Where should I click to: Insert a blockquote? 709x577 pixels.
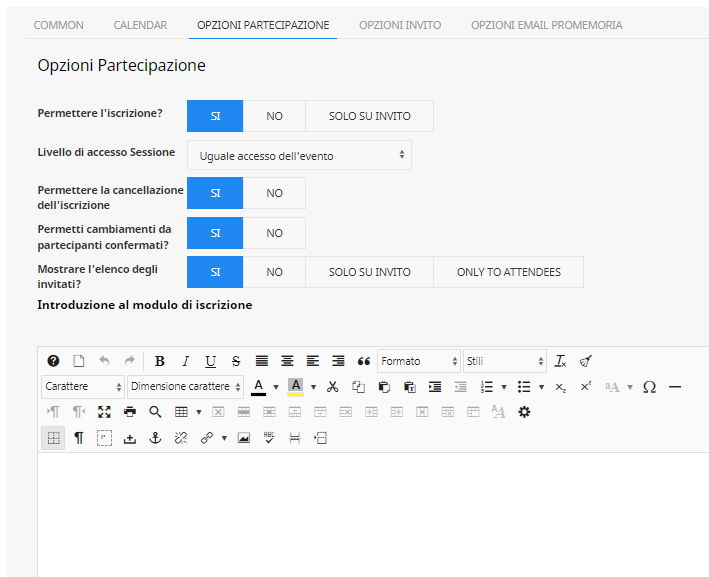(x=364, y=361)
